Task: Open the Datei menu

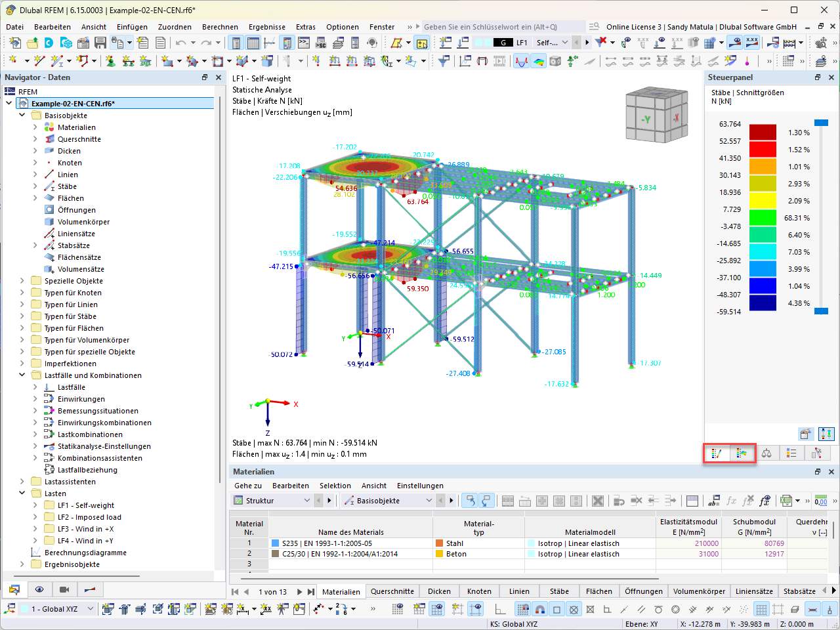Action: 14,27
